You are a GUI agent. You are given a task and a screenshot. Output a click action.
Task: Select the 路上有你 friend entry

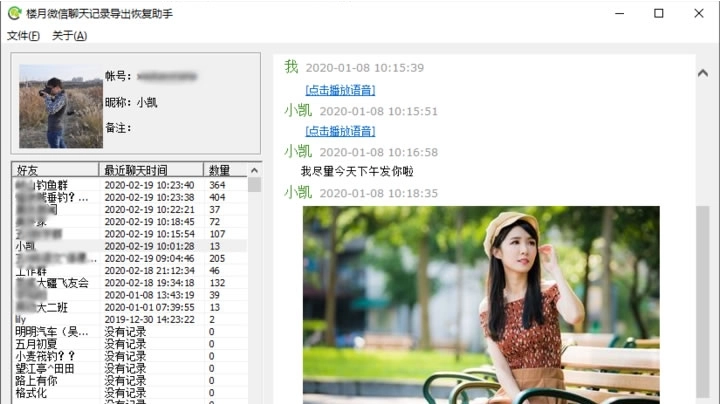[x=38, y=380]
